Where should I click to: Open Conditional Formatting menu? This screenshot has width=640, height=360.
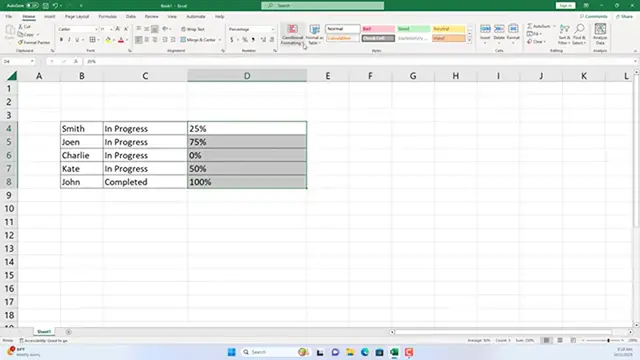292,34
